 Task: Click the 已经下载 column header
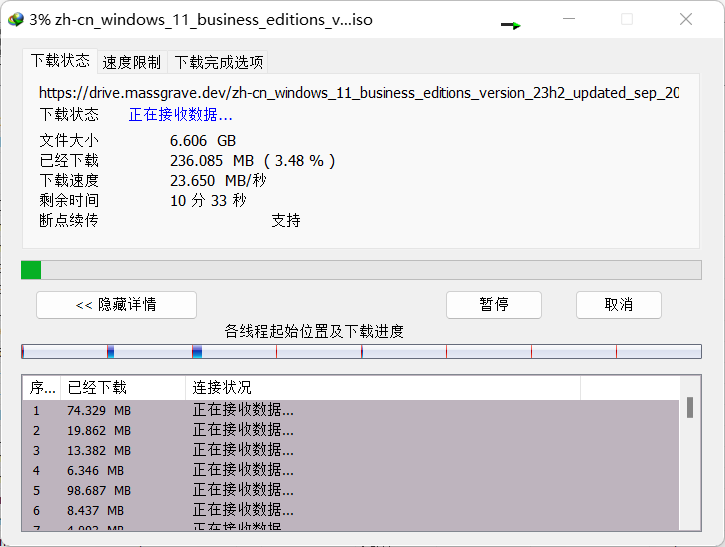point(123,387)
